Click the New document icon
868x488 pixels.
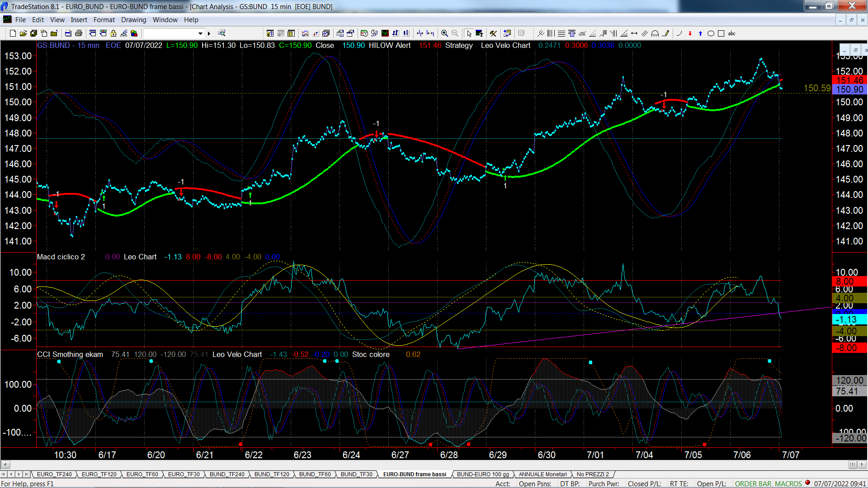[x=13, y=33]
